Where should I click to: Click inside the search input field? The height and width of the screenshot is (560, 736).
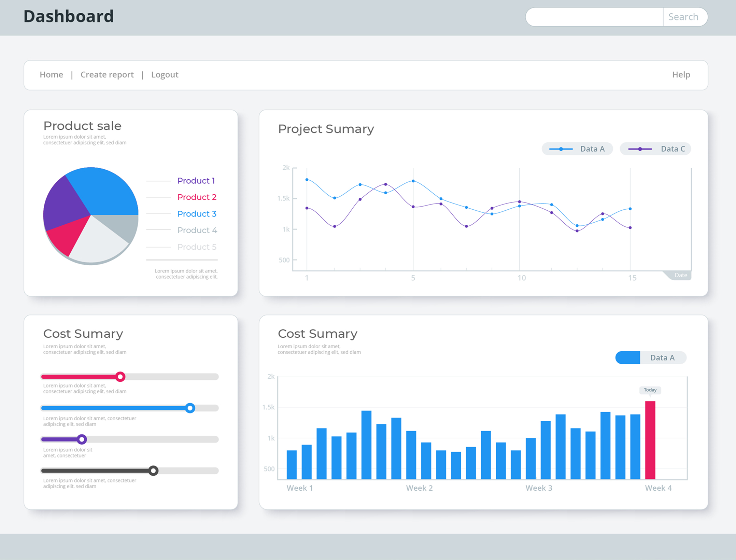(x=594, y=17)
